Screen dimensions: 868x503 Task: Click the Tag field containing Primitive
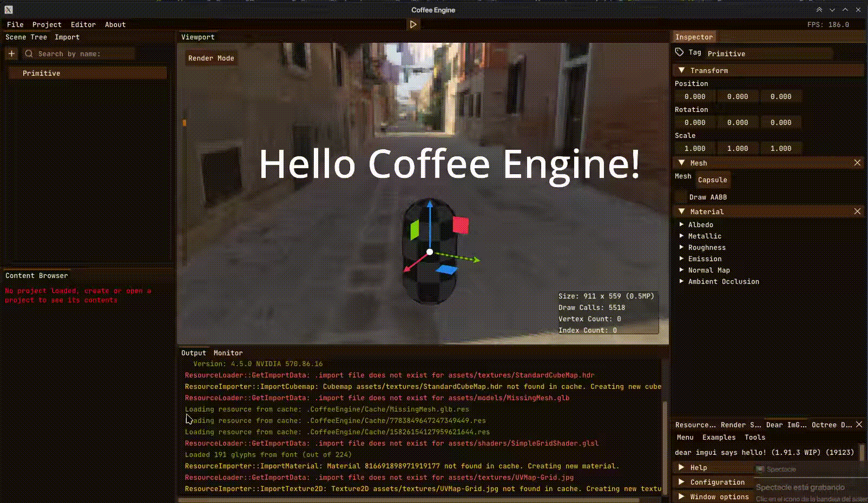pyautogui.click(x=769, y=54)
